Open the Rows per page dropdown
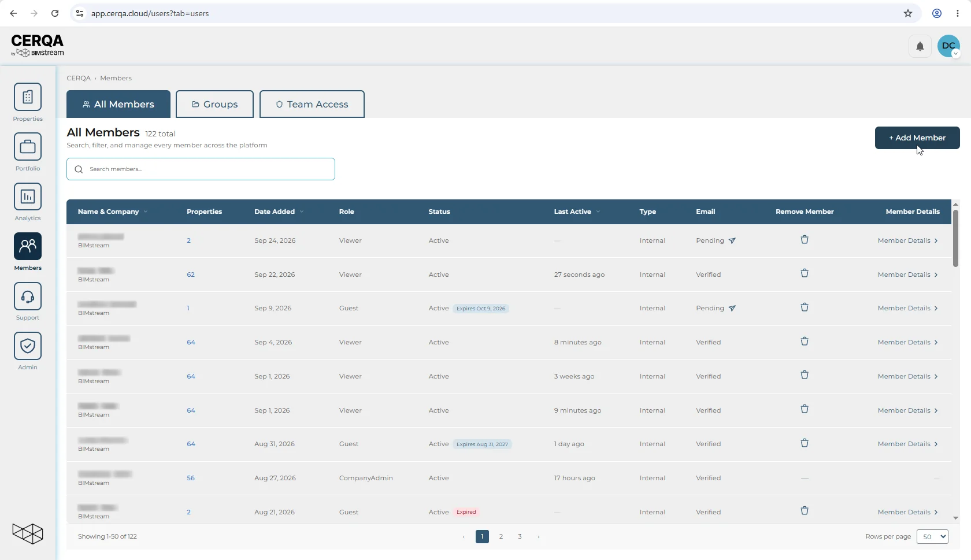The width and height of the screenshot is (971, 560). click(932, 536)
